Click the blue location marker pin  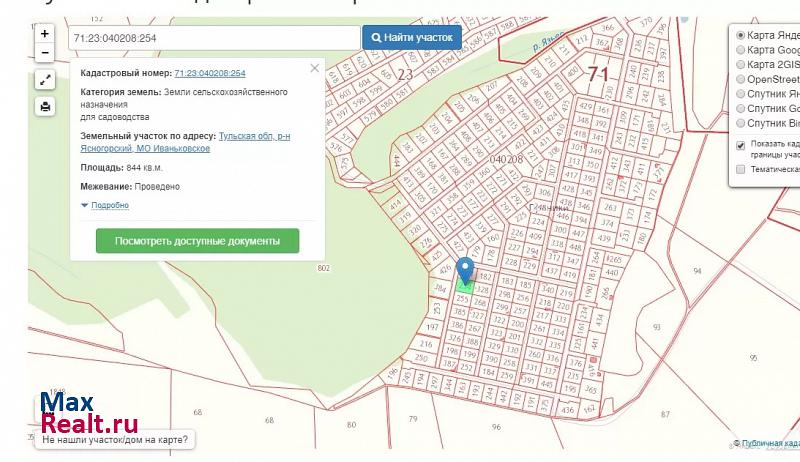click(465, 271)
